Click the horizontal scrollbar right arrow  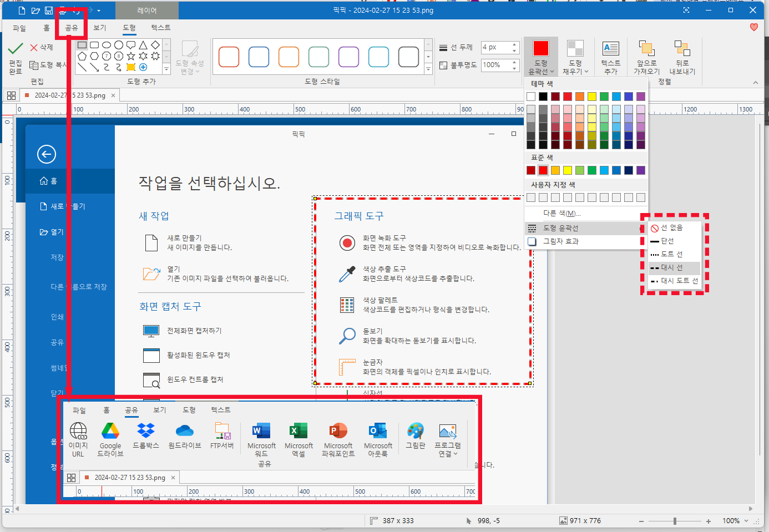pyautogui.click(x=751, y=509)
